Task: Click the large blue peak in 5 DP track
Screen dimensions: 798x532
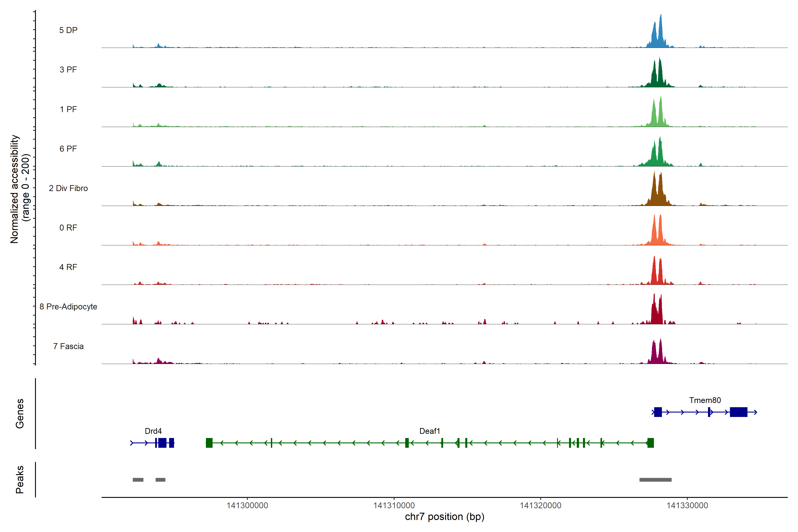Action: pyautogui.click(x=660, y=34)
